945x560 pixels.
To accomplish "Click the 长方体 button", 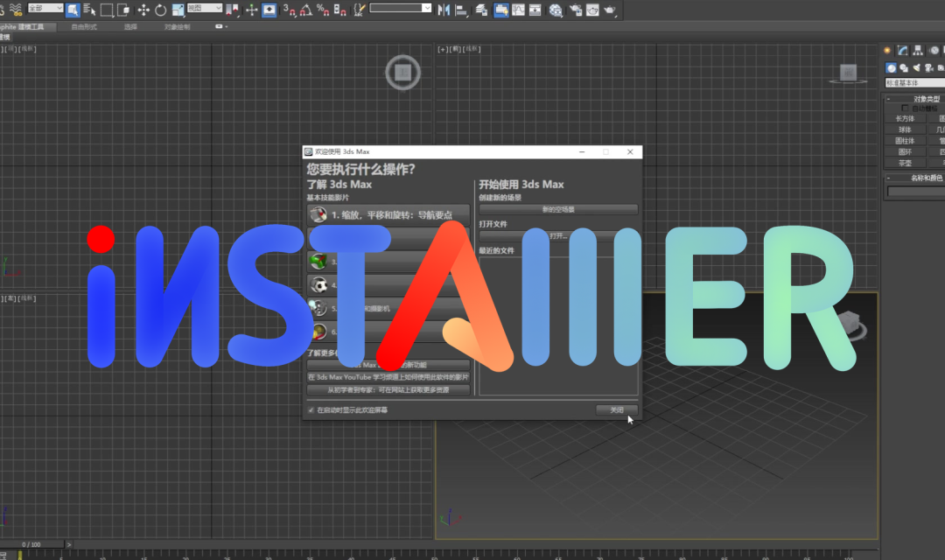I will point(906,119).
